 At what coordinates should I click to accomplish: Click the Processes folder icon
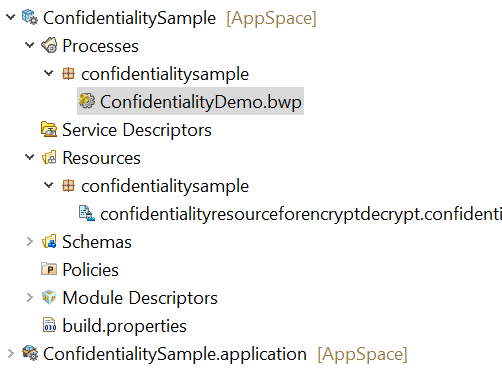pos(49,45)
